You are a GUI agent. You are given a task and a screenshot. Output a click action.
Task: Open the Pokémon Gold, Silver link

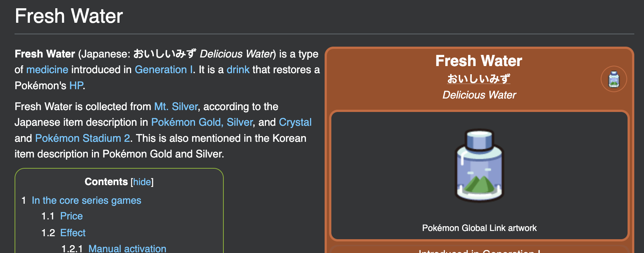click(x=202, y=122)
